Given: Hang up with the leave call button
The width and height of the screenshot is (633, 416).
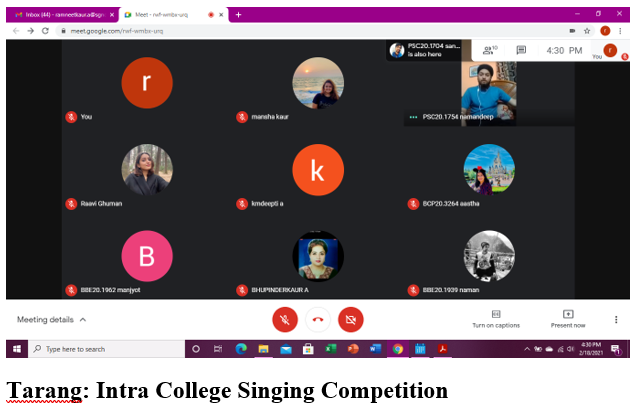Looking at the screenshot, I should [x=318, y=320].
